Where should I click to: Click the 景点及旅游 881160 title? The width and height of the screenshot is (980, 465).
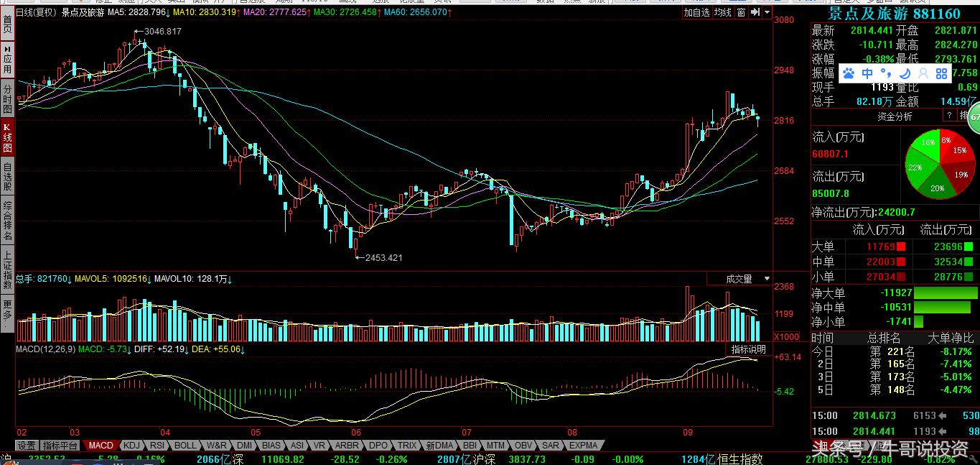click(x=894, y=14)
